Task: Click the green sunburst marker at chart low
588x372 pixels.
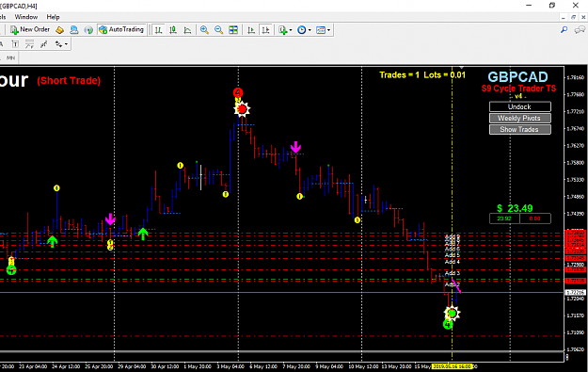Action: pyautogui.click(x=453, y=313)
